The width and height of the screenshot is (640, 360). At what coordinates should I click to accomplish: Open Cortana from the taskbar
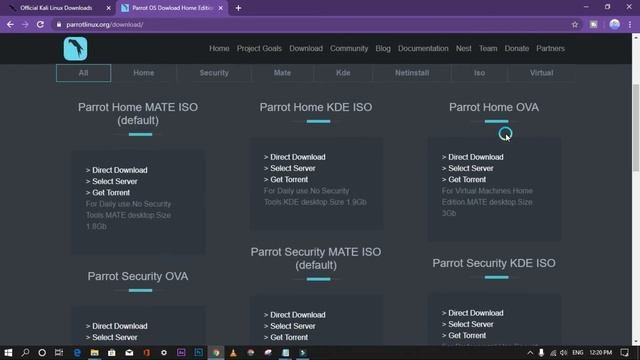(42, 353)
